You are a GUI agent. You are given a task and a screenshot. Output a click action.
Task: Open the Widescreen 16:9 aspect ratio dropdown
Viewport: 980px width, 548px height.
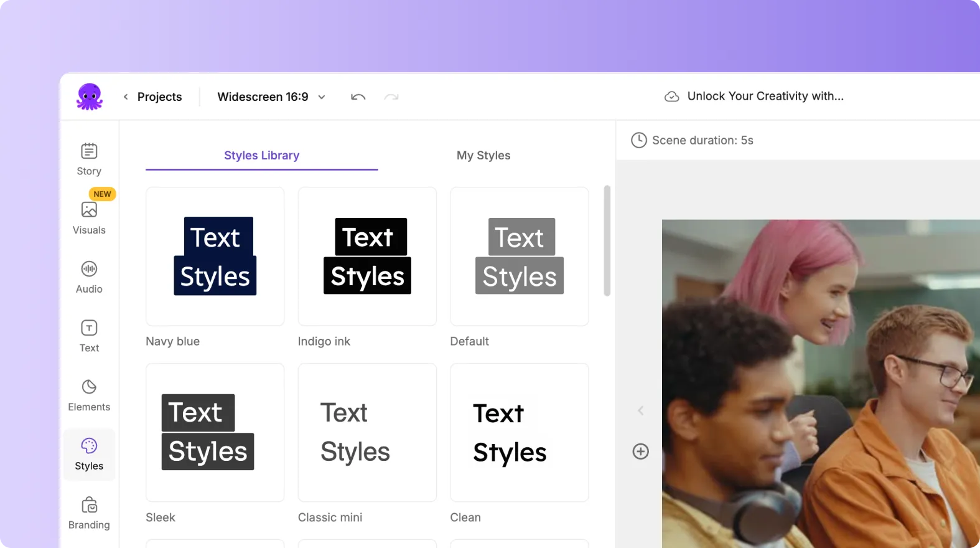(271, 97)
